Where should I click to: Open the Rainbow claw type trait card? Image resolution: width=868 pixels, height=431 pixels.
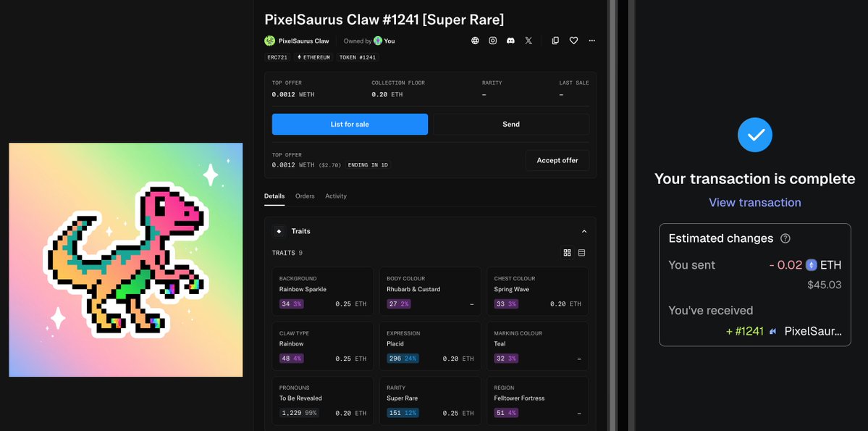click(x=323, y=346)
